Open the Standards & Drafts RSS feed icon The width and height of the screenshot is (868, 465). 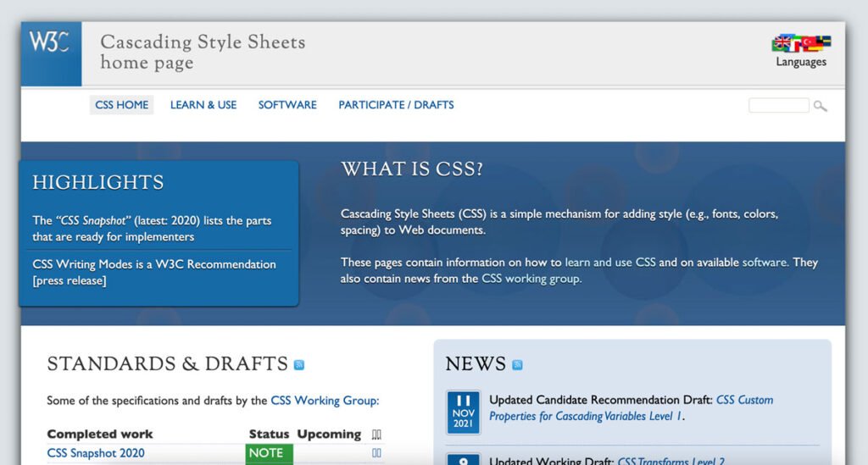point(299,364)
